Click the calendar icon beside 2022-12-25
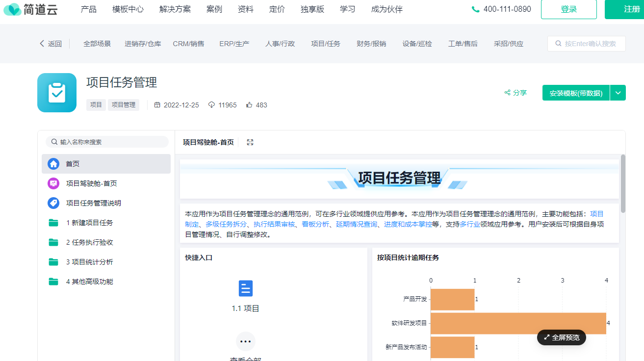 (x=157, y=105)
